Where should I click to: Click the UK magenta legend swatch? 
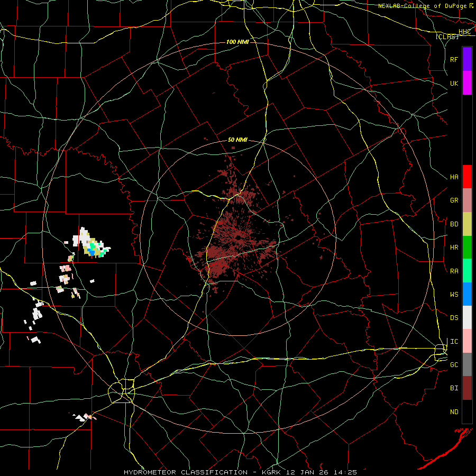(x=467, y=83)
